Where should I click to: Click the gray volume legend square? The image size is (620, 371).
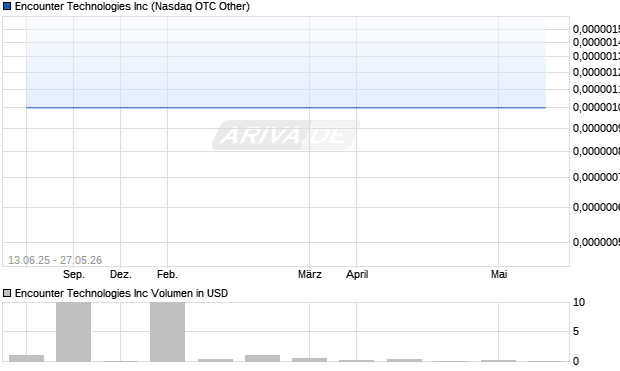pyautogui.click(x=7, y=293)
